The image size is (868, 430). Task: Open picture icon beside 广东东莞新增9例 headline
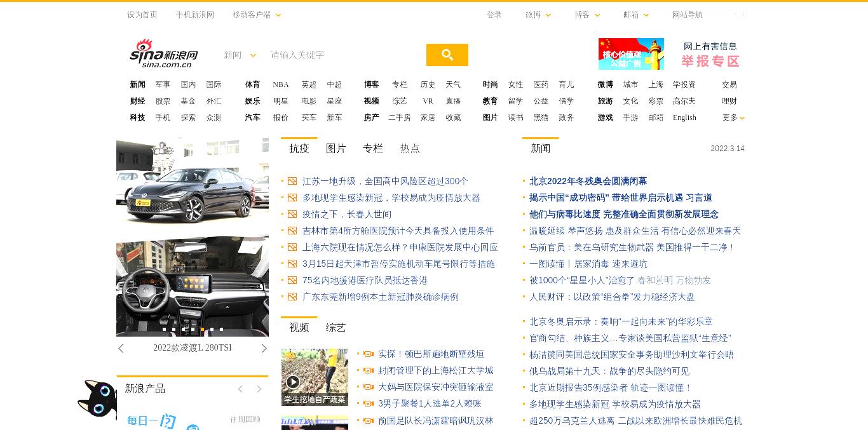point(292,297)
